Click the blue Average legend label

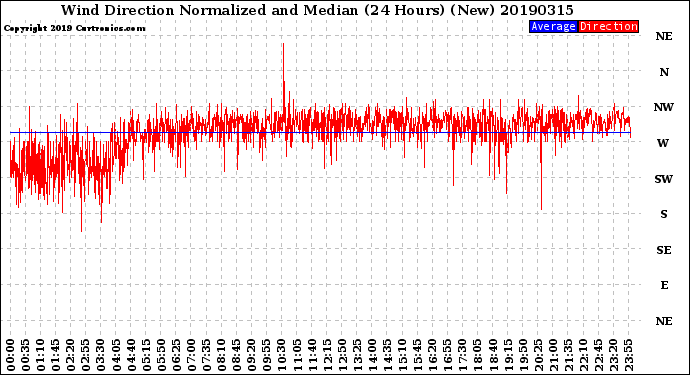click(x=553, y=26)
